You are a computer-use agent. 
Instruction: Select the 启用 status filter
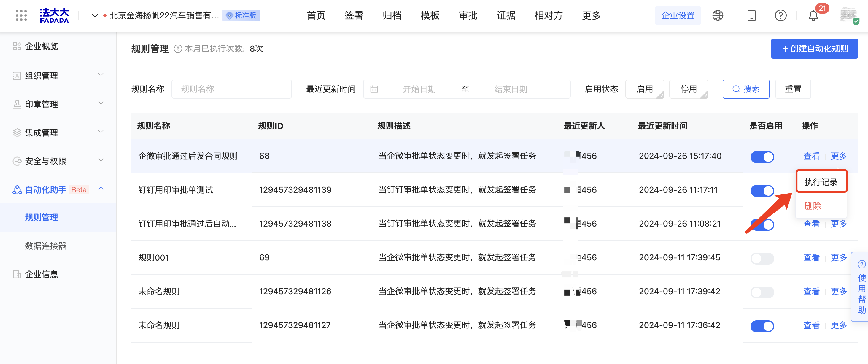click(645, 89)
